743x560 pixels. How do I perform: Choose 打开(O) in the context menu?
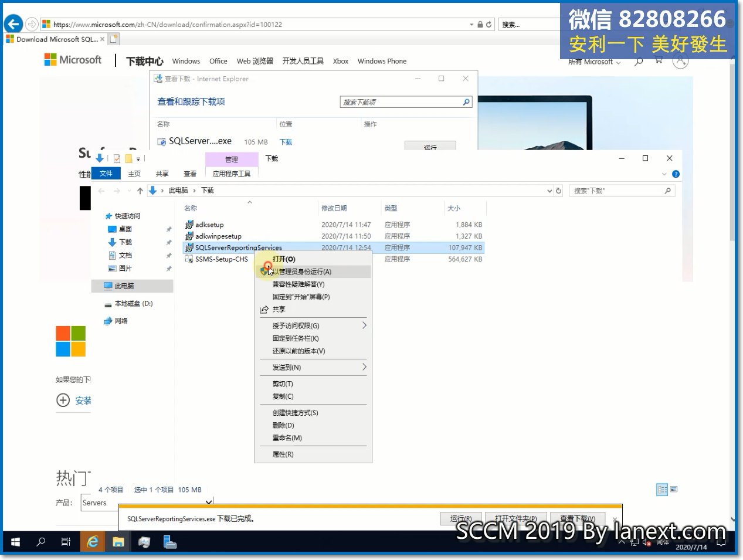(x=313, y=259)
